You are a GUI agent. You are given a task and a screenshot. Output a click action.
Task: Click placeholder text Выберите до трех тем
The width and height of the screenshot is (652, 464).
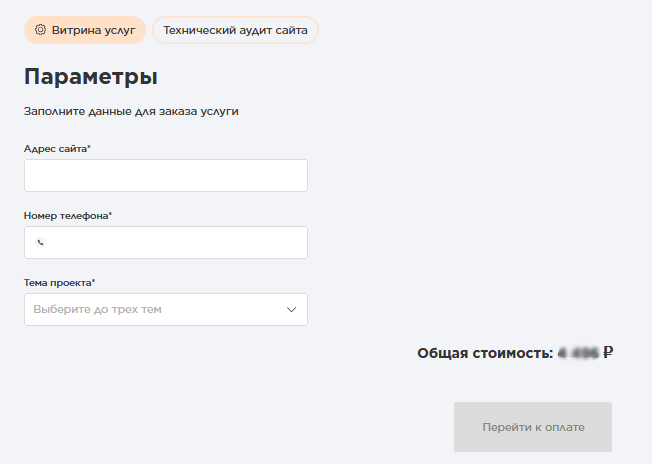click(97, 310)
